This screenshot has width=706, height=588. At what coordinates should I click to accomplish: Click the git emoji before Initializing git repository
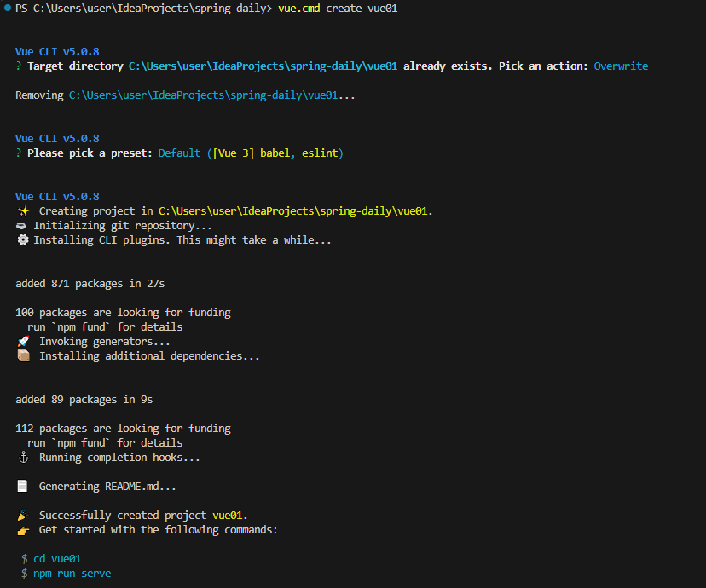21,225
